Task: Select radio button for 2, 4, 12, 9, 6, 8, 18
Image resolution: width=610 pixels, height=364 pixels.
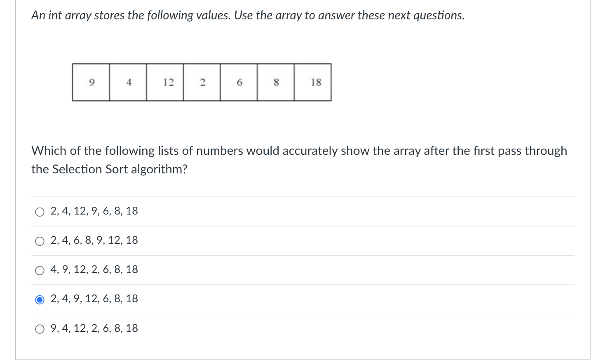Action: [x=40, y=212]
